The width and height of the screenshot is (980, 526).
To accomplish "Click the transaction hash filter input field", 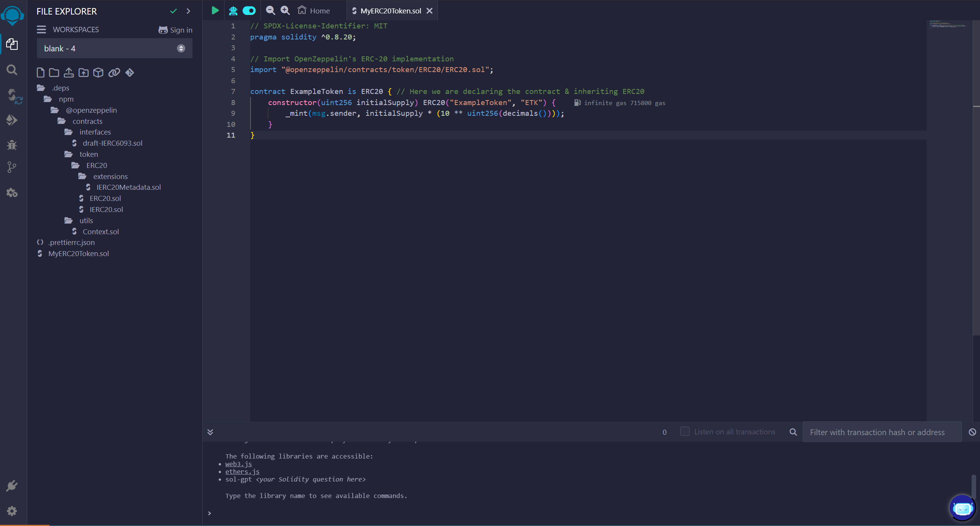I will (881, 432).
